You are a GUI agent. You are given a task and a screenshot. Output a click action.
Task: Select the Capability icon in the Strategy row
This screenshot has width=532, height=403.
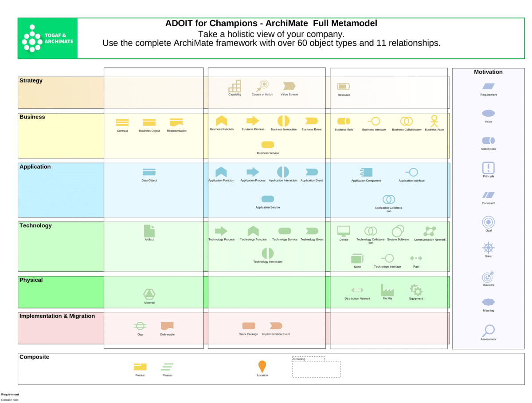[x=235, y=86]
